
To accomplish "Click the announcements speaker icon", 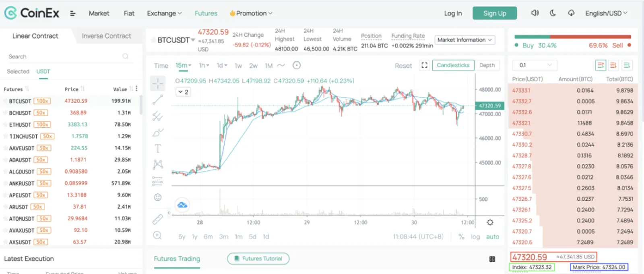I will tap(535, 13).
